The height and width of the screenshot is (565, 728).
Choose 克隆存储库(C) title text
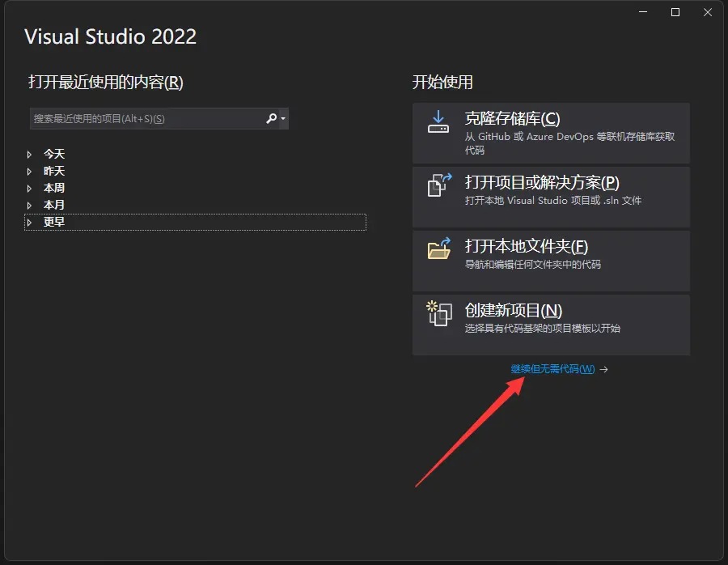click(512, 119)
